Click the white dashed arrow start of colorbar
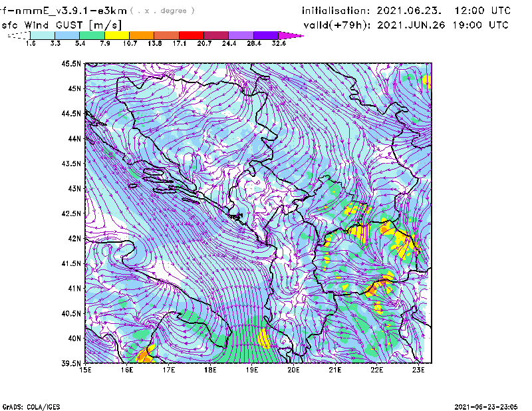 coord(19,35)
